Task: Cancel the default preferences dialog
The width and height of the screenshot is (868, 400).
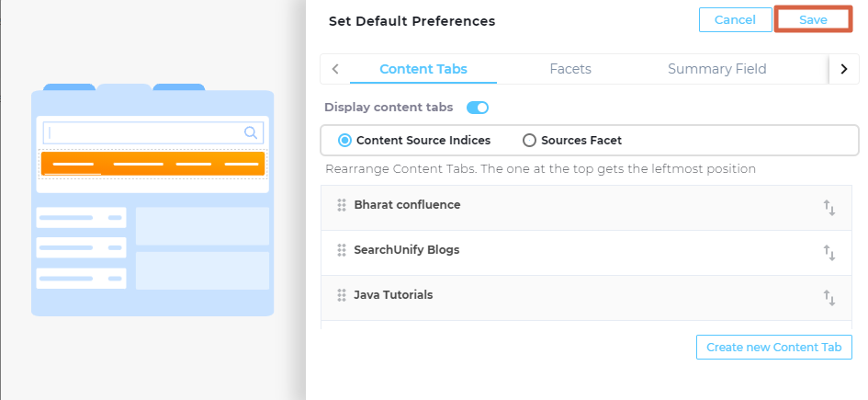Action: (x=735, y=20)
